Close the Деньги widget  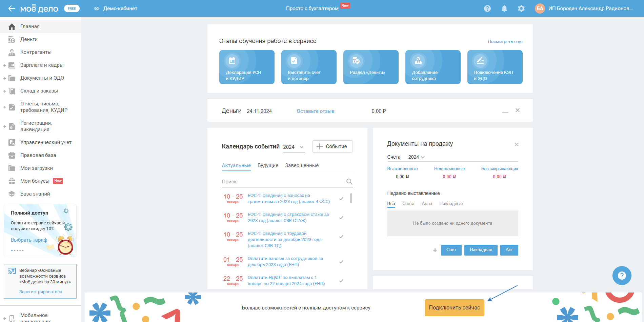[x=518, y=110]
